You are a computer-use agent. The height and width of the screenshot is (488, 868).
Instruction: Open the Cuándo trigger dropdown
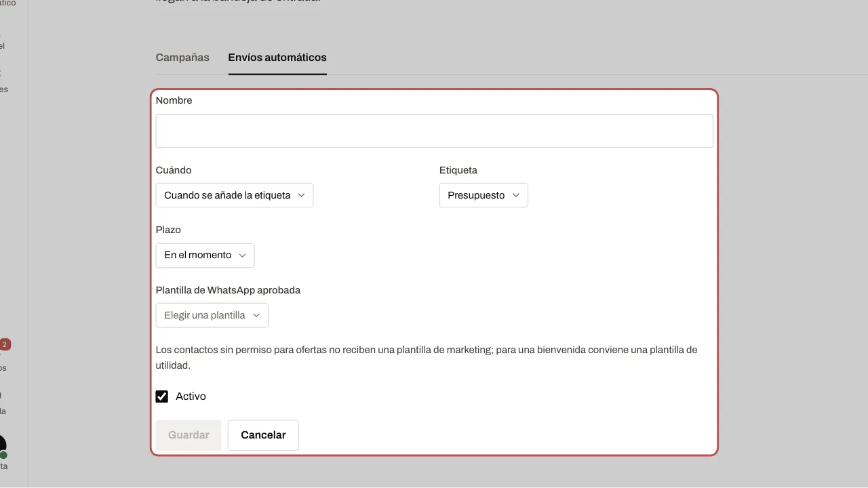pos(235,195)
